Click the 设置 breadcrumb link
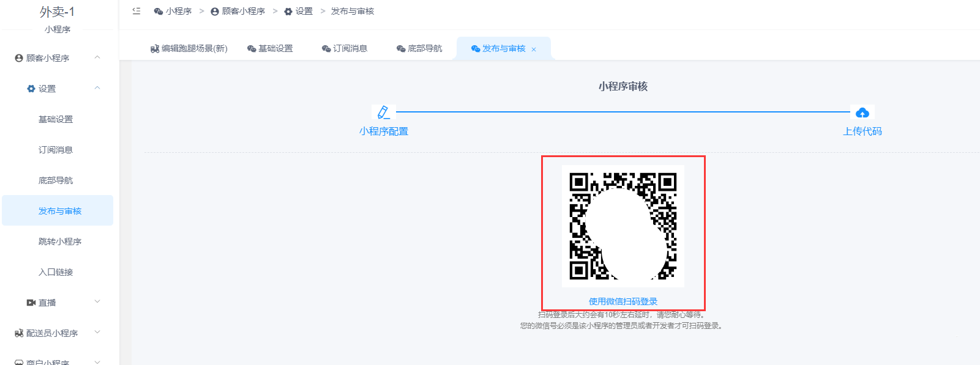The height and width of the screenshot is (365, 980). (304, 12)
